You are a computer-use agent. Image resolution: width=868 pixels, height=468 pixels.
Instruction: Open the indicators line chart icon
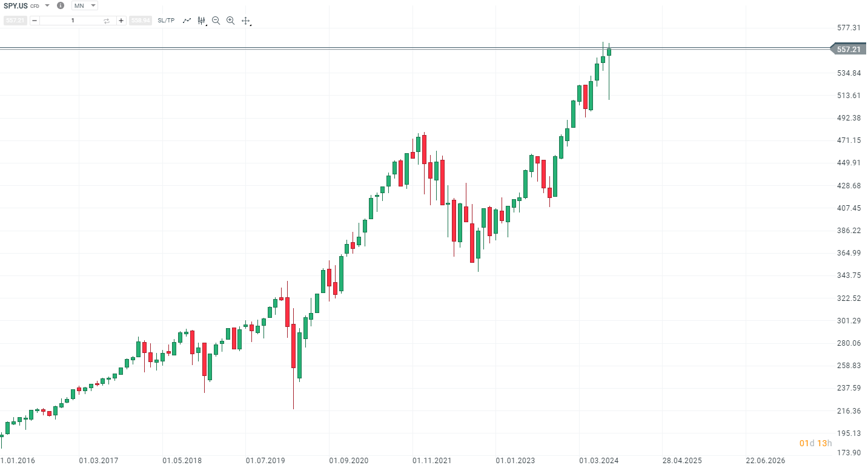(x=187, y=21)
